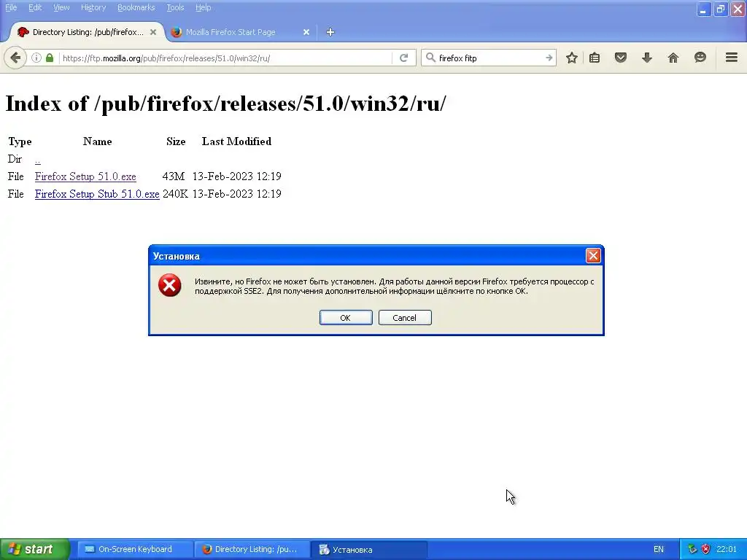
Task: Open the Tools menu
Action: (175, 7)
